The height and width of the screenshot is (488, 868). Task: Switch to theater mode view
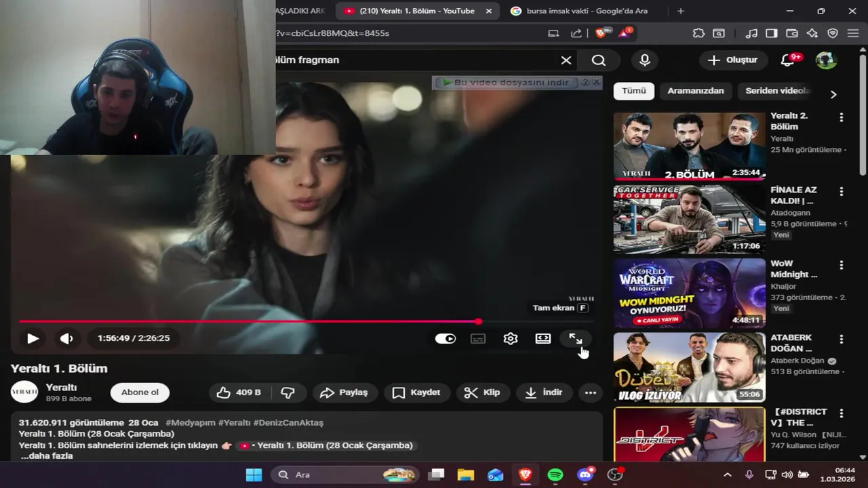[543, 339]
